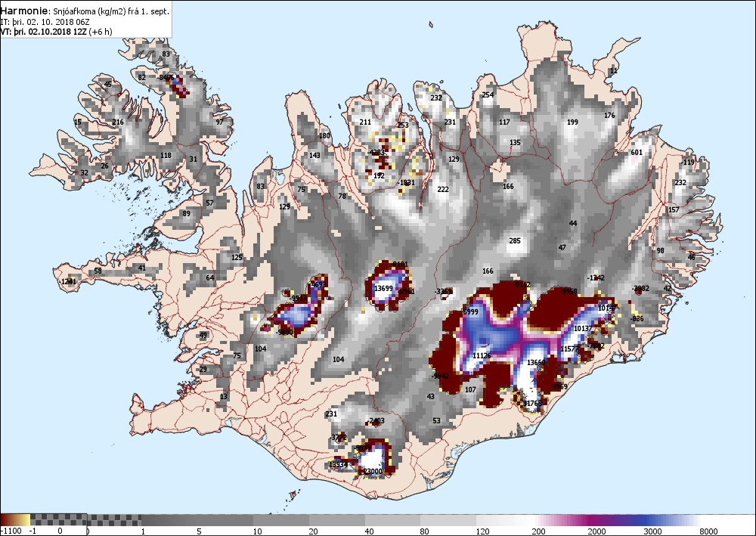Click the value 13699 on the central glacier
The width and height of the screenshot is (756, 536).
383,288
